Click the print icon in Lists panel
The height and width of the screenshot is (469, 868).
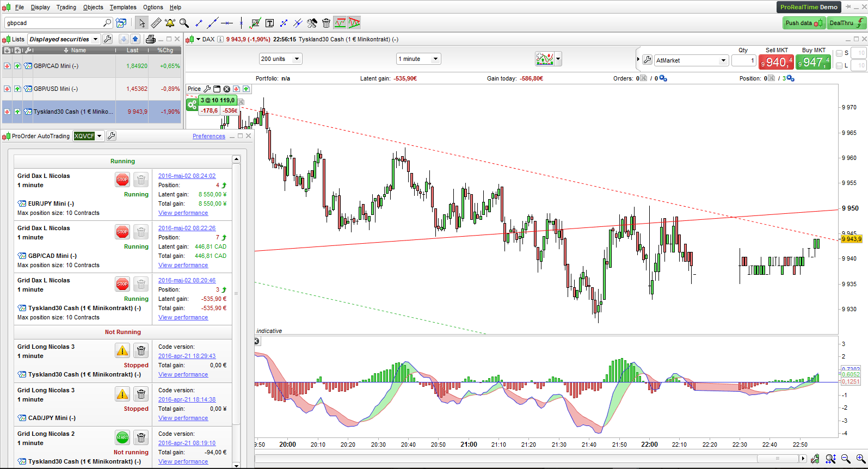(x=151, y=39)
